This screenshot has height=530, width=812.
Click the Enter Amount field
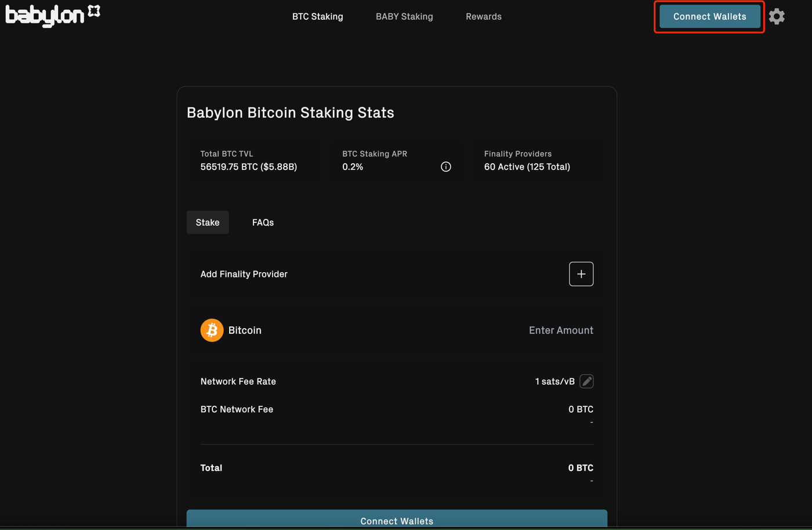pyautogui.click(x=561, y=330)
